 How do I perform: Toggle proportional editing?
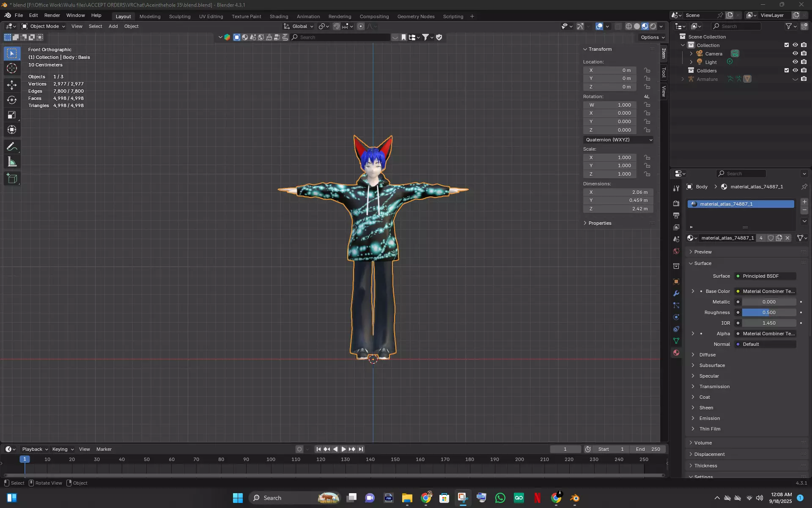361,26
